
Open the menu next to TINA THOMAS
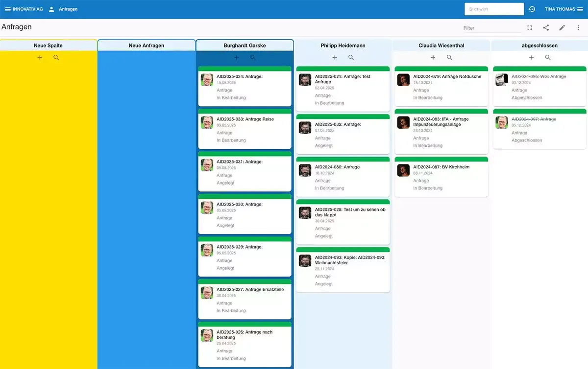point(581,9)
